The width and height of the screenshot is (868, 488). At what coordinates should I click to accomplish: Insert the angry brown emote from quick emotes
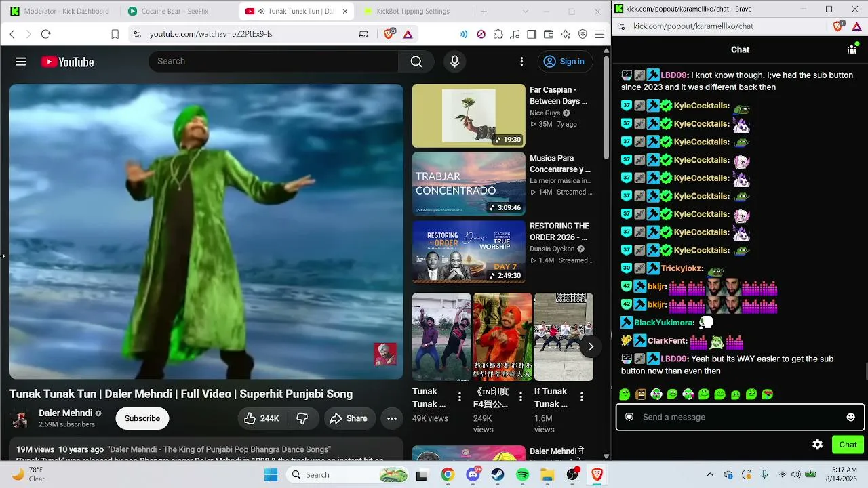[641, 394]
